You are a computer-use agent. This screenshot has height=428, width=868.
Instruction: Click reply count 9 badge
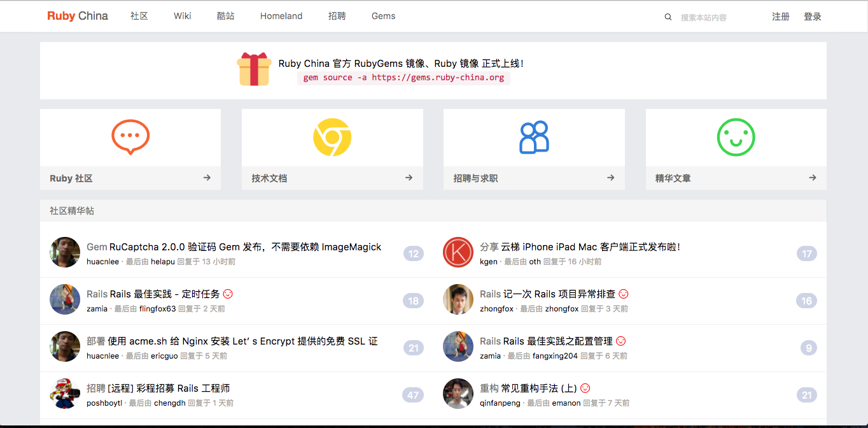click(x=809, y=348)
